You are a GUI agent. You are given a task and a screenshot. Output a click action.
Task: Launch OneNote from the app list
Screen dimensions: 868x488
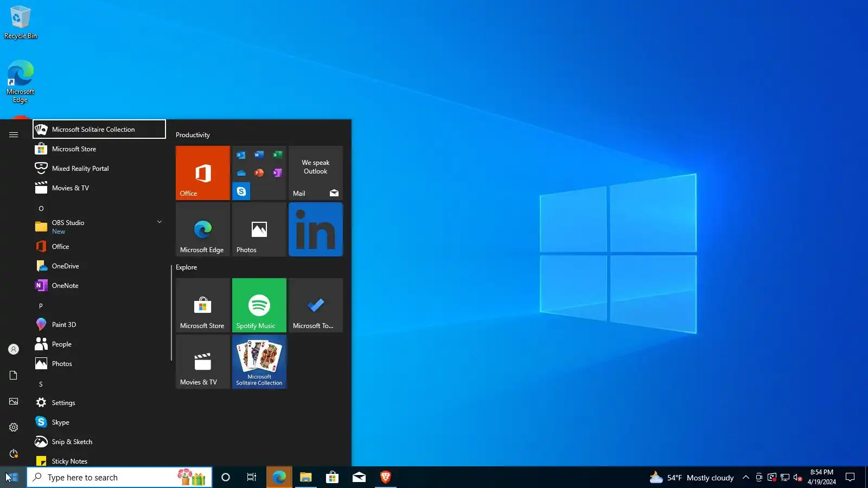pyautogui.click(x=99, y=285)
